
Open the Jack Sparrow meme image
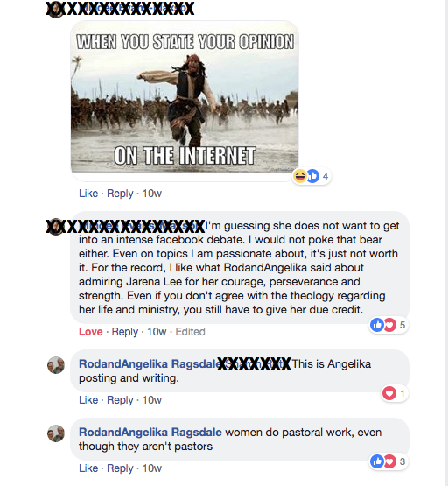click(185, 96)
